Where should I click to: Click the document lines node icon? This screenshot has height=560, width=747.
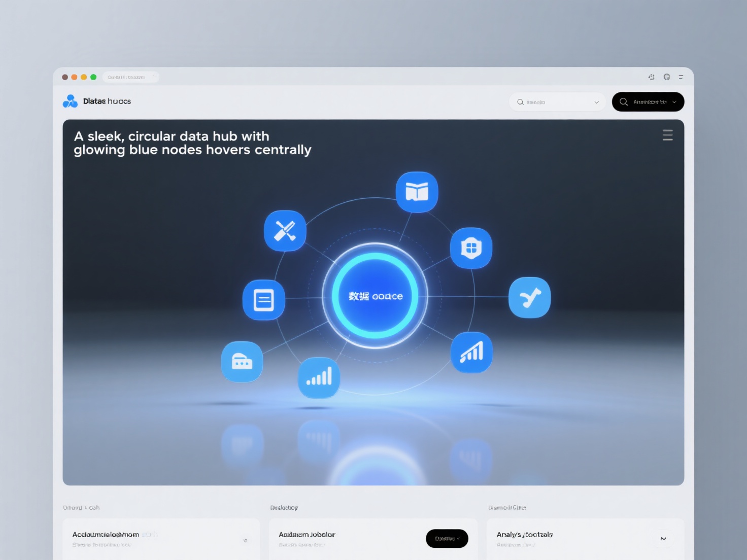(x=263, y=300)
